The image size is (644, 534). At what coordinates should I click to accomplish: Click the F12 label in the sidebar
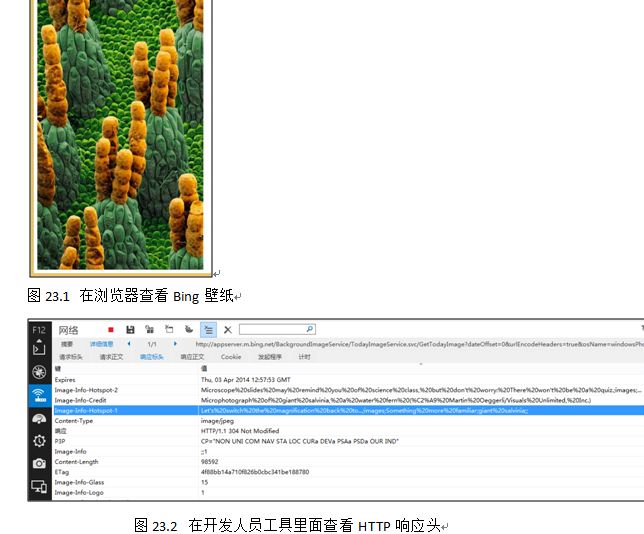pyautogui.click(x=39, y=330)
